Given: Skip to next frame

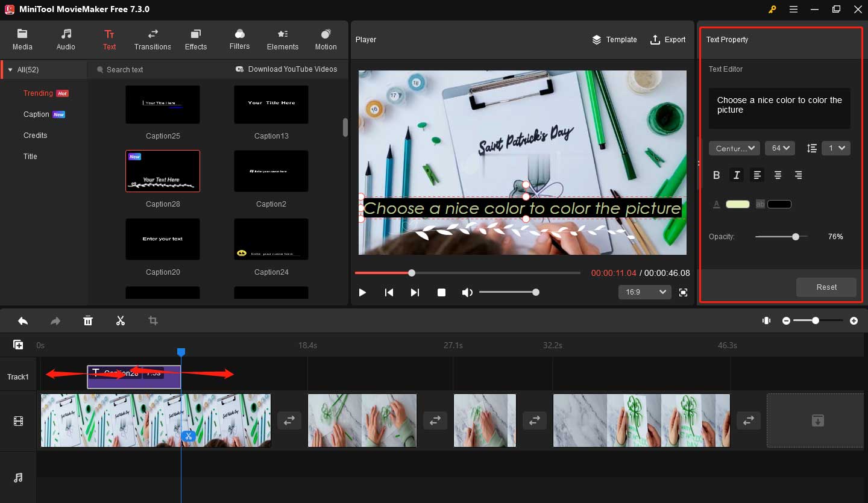Looking at the screenshot, I should (415, 292).
